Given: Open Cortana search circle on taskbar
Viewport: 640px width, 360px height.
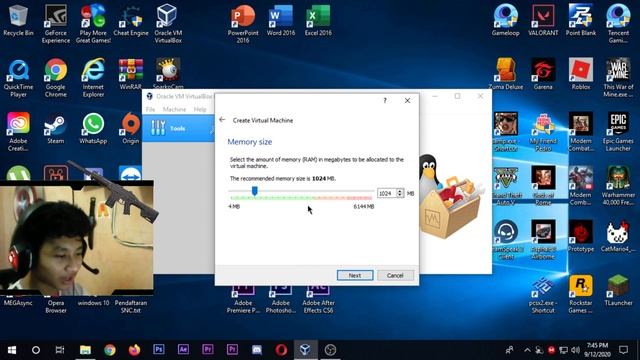Looking at the screenshot, I should pyautogui.click(x=36, y=350).
